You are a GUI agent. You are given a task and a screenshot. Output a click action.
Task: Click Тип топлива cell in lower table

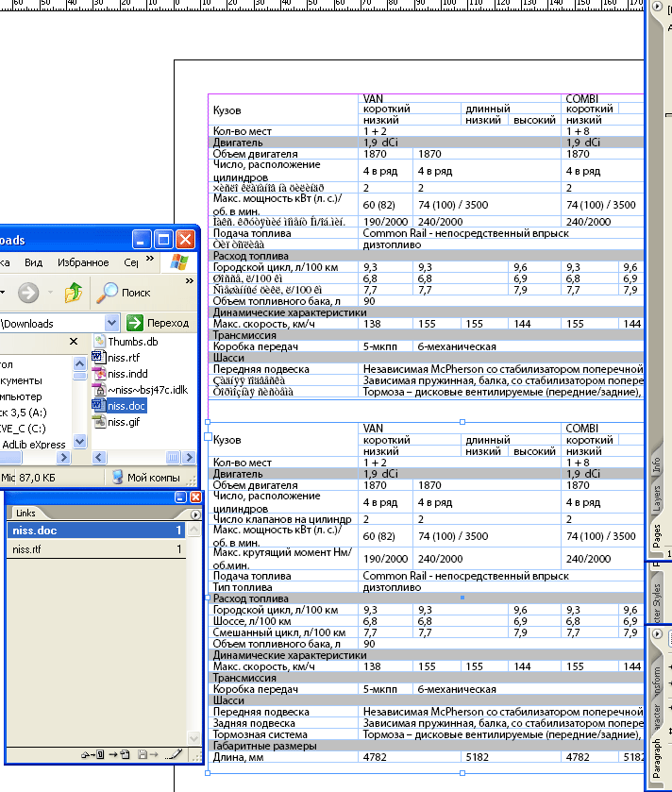tap(283, 587)
